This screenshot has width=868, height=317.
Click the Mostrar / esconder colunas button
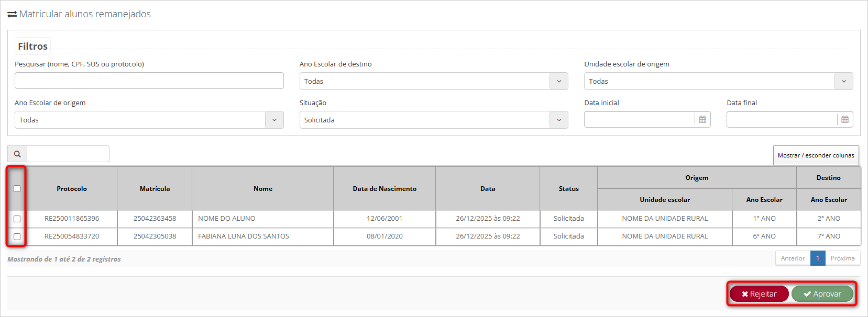coord(816,155)
